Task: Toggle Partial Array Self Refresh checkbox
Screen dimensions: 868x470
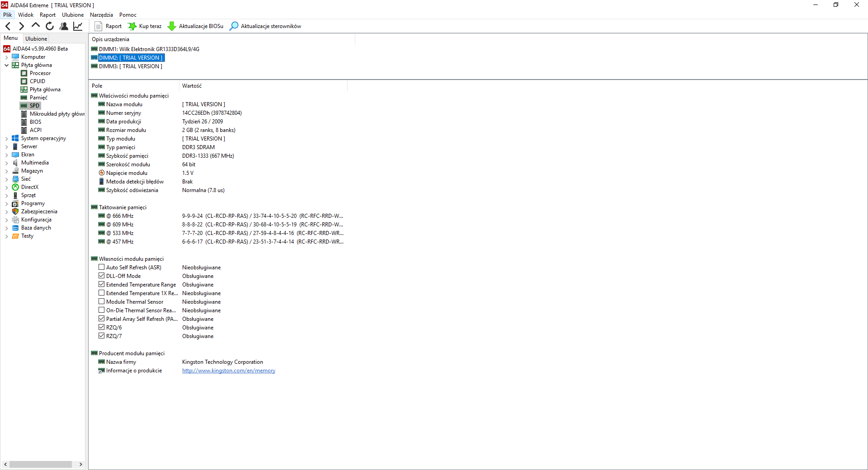Action: 102,319
